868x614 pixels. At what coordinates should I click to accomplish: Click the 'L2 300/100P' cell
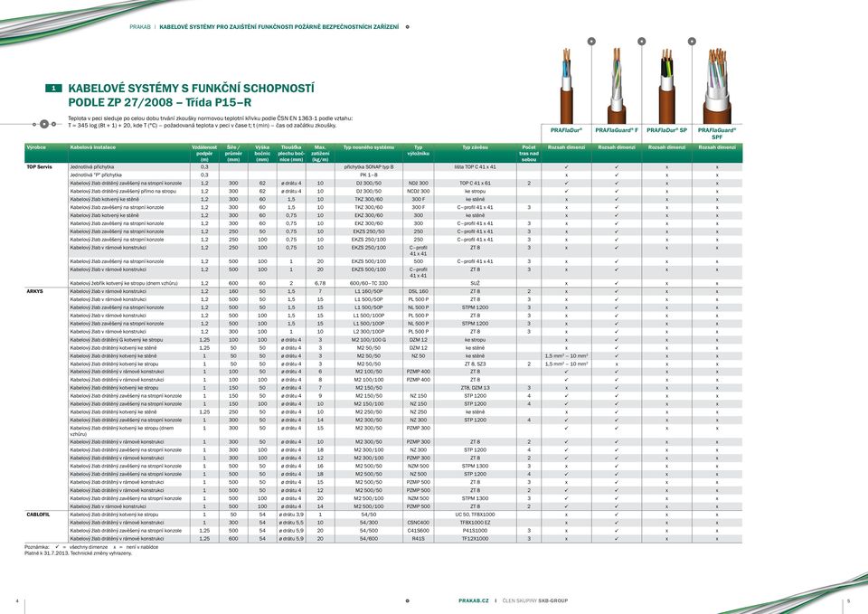369,332
